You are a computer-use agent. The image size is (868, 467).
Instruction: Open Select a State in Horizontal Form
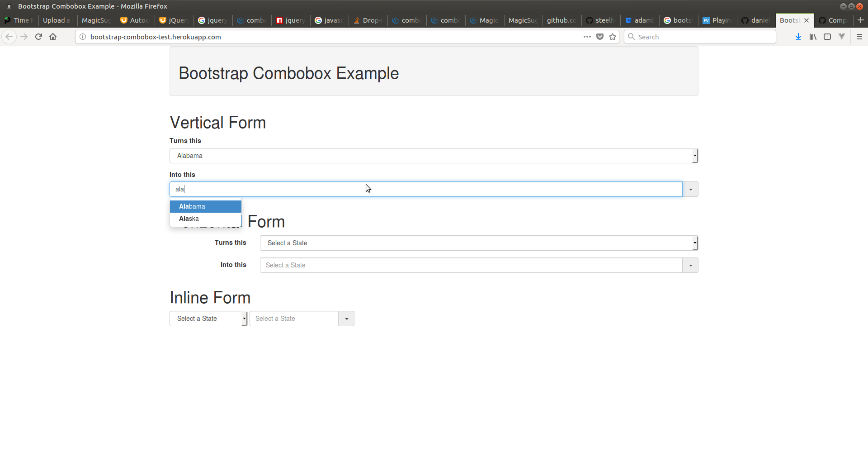[478, 243]
